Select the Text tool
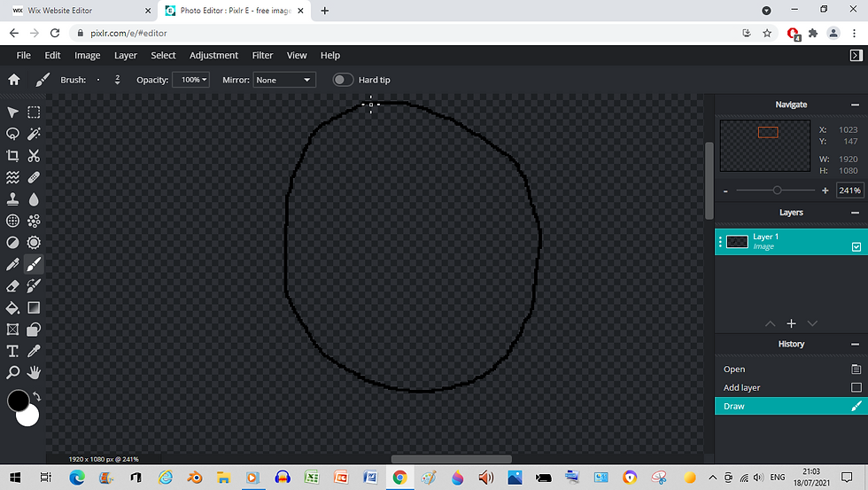Image resolution: width=868 pixels, height=490 pixels. point(12,351)
